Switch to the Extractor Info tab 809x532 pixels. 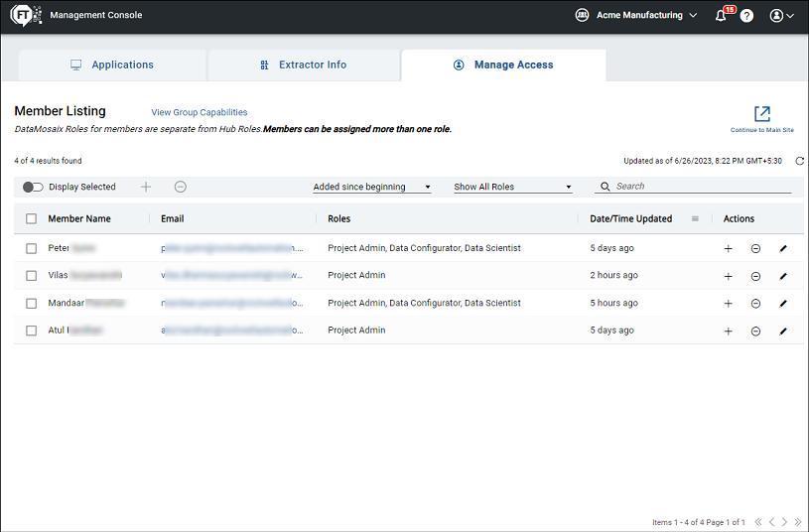click(x=304, y=66)
